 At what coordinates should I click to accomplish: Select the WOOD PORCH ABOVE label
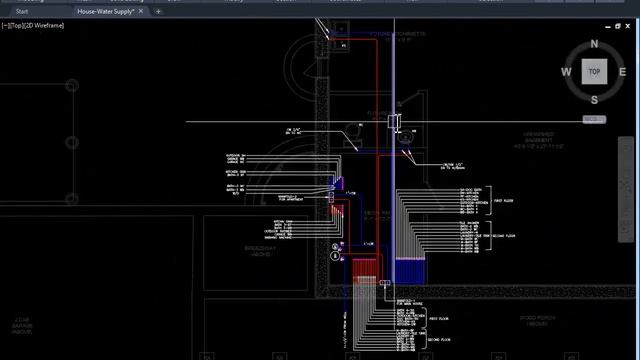pyautogui.click(x=537, y=320)
